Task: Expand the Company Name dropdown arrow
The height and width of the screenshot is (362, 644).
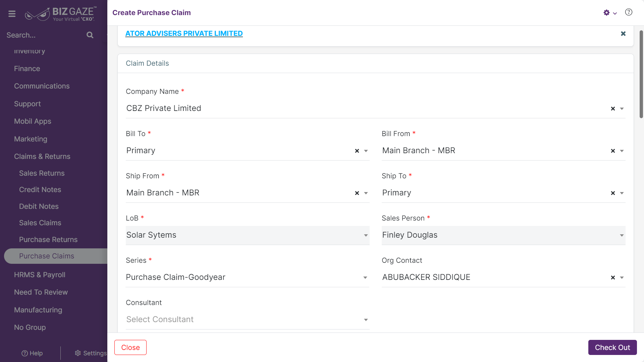Action: (622, 109)
